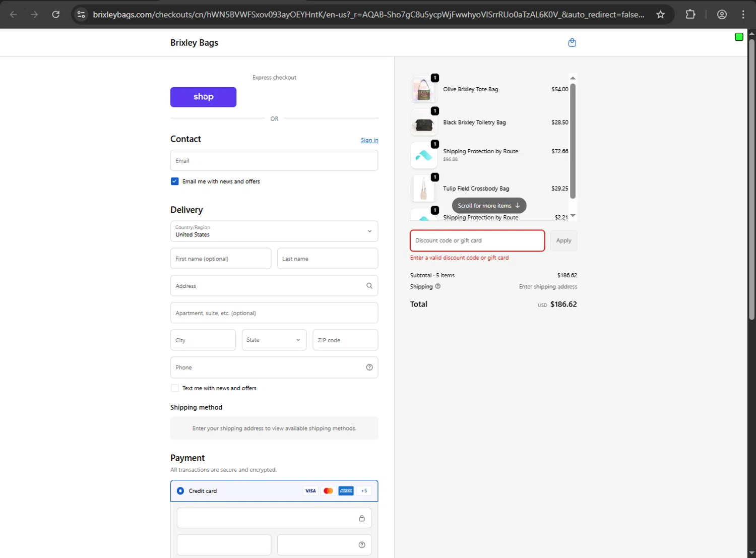Click the address search magnifier icon
756x558 pixels.
coord(369,286)
